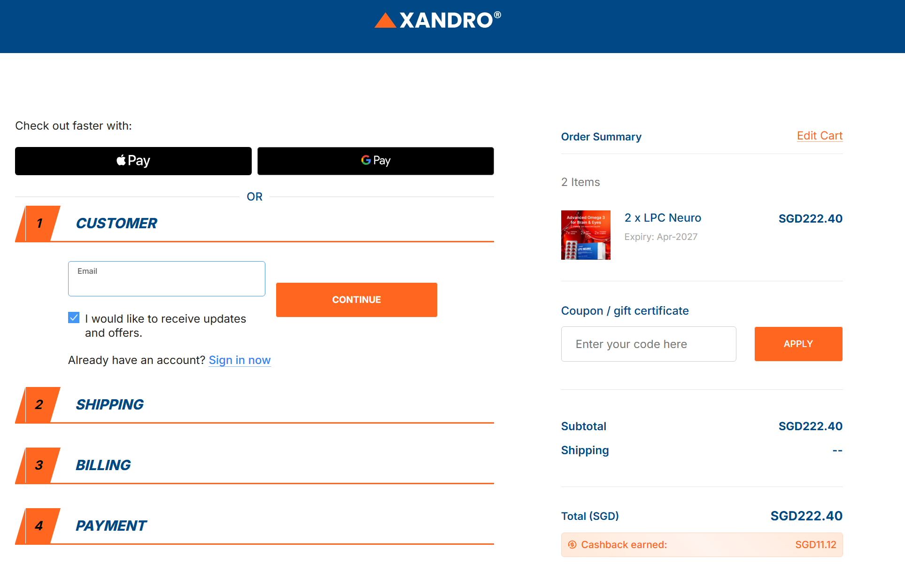This screenshot has height=588, width=905.
Task: Click the numbered badge for step 2 Shipping
Action: coord(39,405)
